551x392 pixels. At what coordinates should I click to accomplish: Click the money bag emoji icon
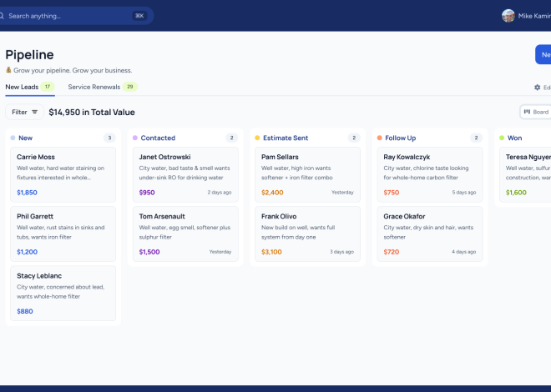point(8,70)
